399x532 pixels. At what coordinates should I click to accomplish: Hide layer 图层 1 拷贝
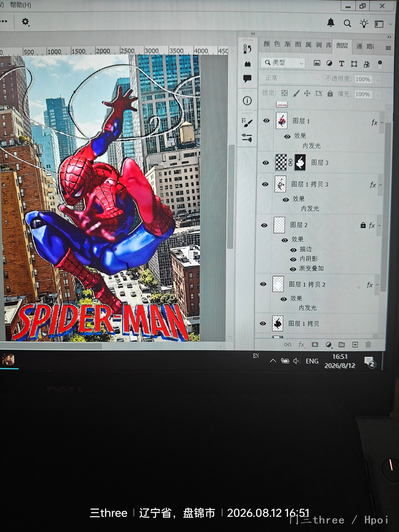[263, 323]
